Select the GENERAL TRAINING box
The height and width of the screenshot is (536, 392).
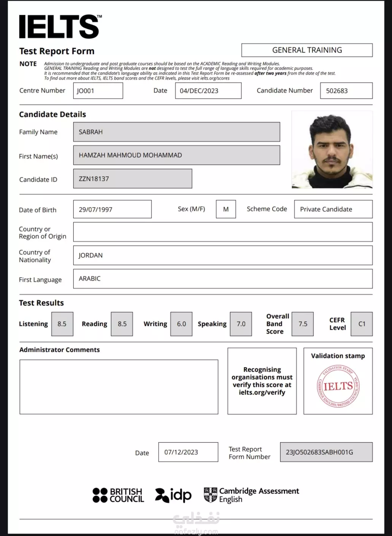(307, 50)
